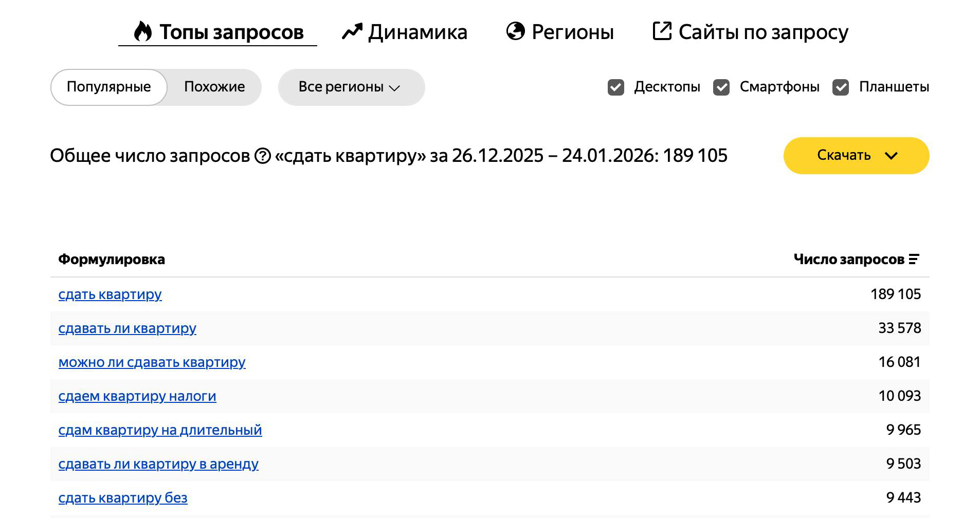Open the link можно ли сдавать квартиру
980x518 pixels.
tap(152, 362)
